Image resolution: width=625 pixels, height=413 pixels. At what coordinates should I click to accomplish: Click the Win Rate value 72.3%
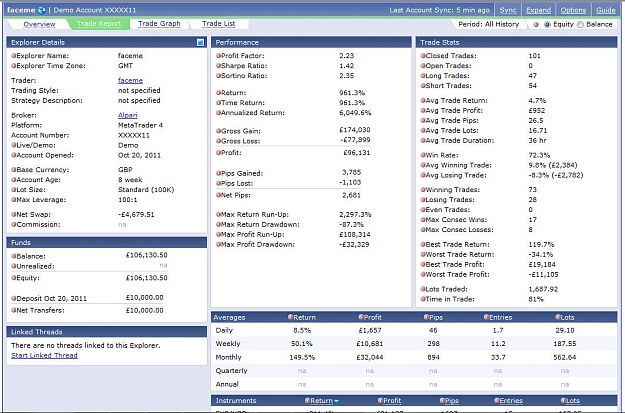(x=539, y=155)
